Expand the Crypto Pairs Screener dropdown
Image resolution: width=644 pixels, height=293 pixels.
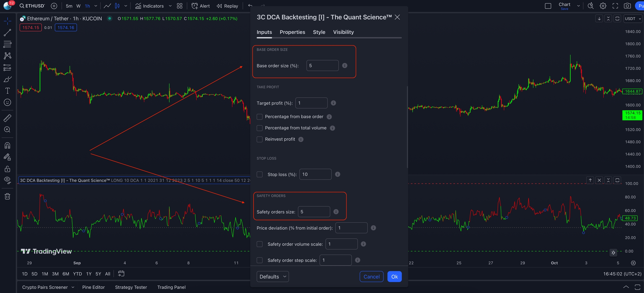(x=48, y=287)
